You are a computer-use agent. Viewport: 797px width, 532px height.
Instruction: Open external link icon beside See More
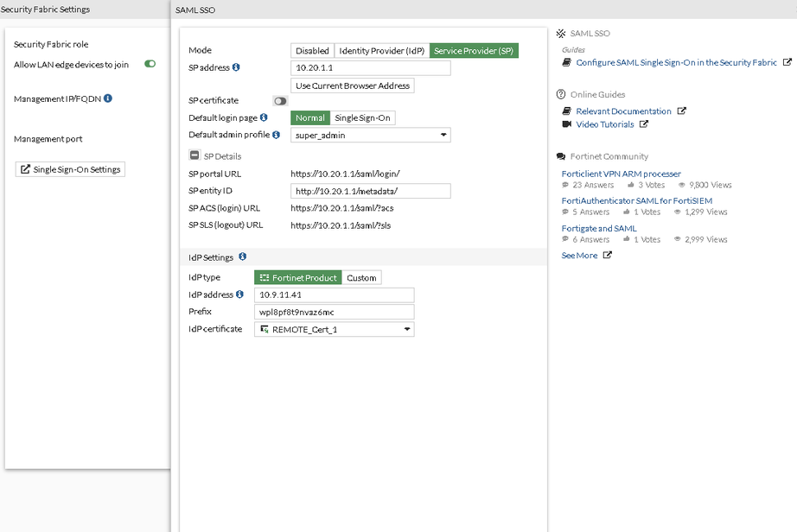coord(607,256)
